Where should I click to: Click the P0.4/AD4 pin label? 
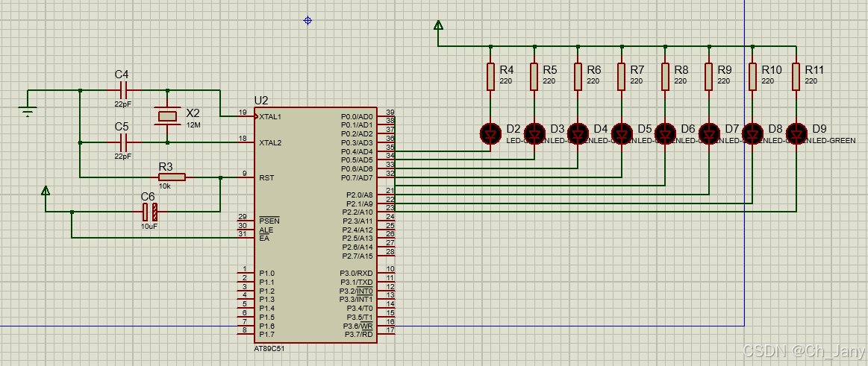pyautogui.click(x=357, y=151)
